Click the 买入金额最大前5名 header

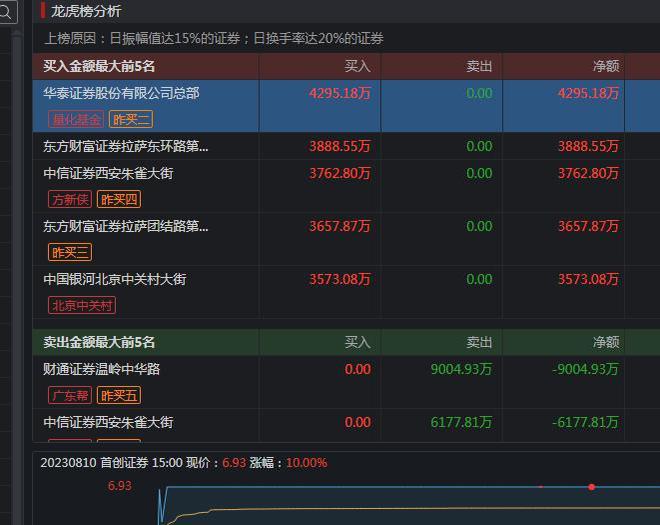99,66
